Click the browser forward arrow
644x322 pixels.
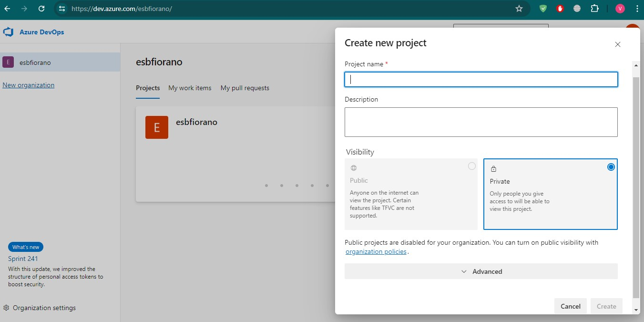(24, 9)
